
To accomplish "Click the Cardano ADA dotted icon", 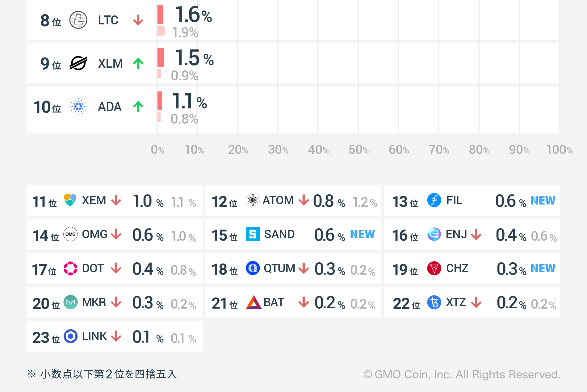I will [78, 107].
